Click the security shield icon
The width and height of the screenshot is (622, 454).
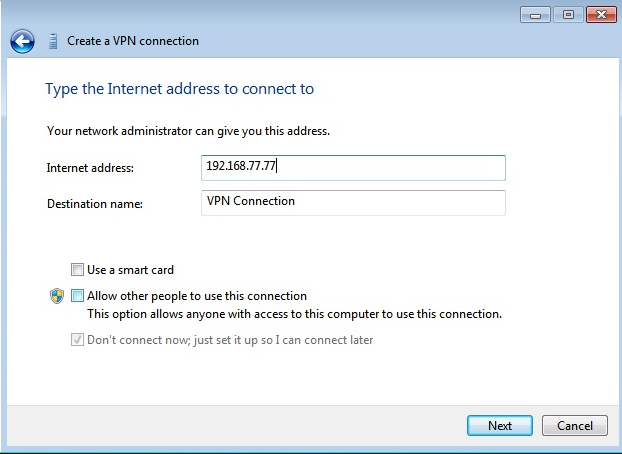pos(57,296)
